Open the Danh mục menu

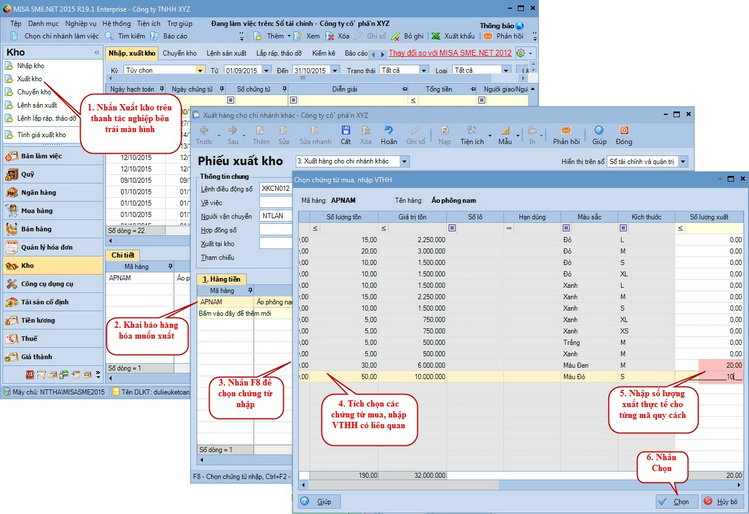(43, 23)
